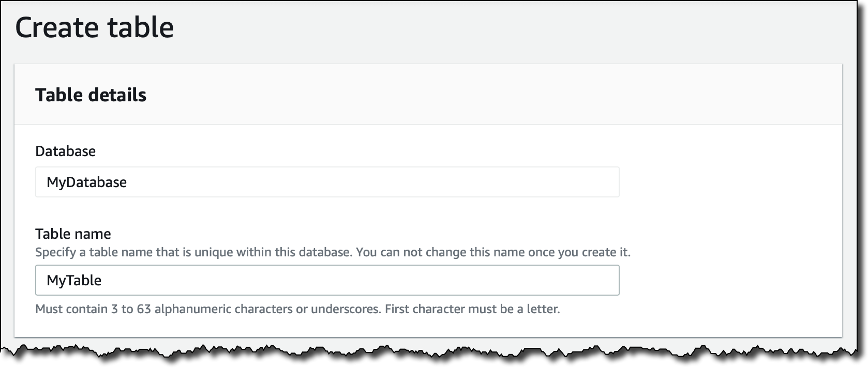The width and height of the screenshot is (868, 368).
Task: Click the "MyDatabase" value text
Action: point(86,182)
